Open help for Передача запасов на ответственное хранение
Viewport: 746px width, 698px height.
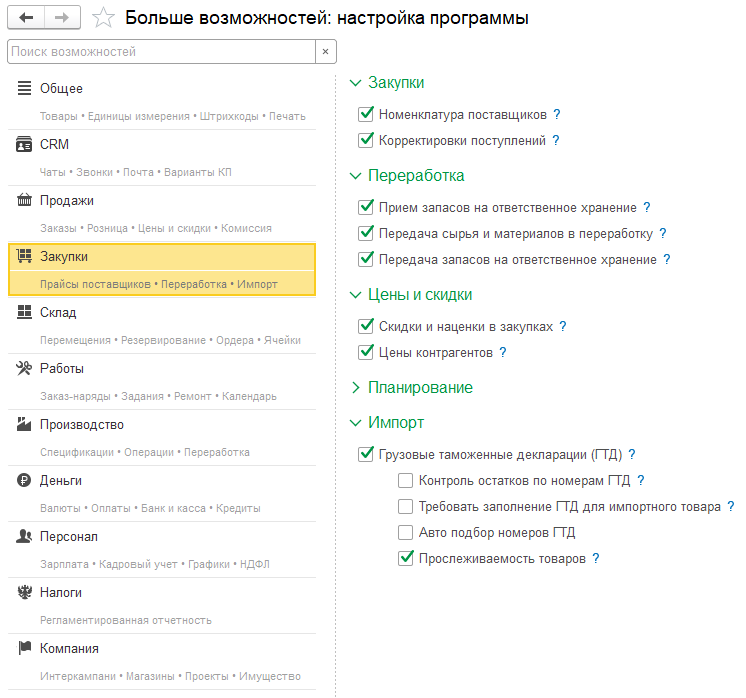667,259
